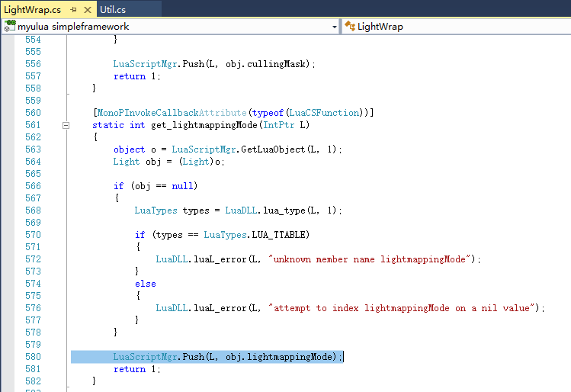Click the LuaTypes declaration on line 568

click(x=156, y=210)
